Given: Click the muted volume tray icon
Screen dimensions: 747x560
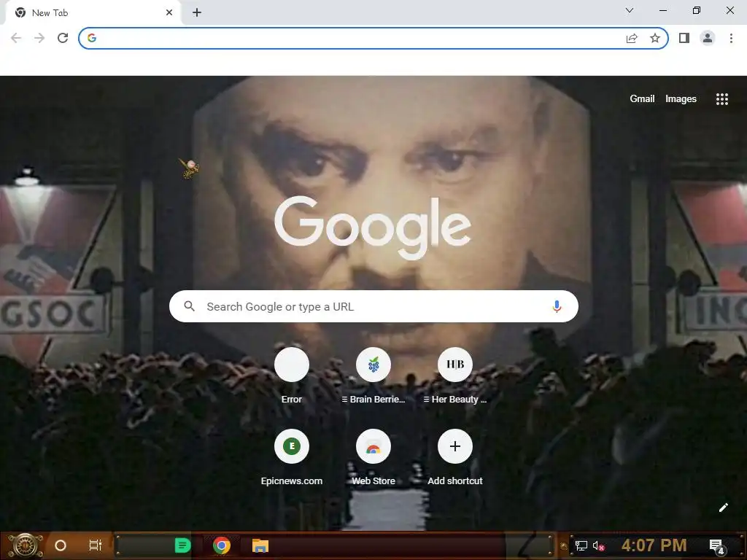Looking at the screenshot, I should pyautogui.click(x=599, y=545).
